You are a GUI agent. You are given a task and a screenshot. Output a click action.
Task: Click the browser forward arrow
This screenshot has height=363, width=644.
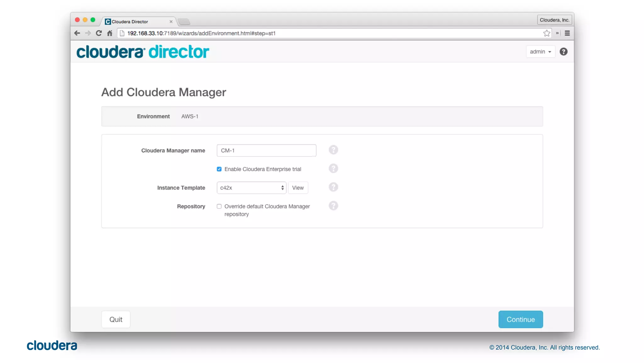point(88,33)
